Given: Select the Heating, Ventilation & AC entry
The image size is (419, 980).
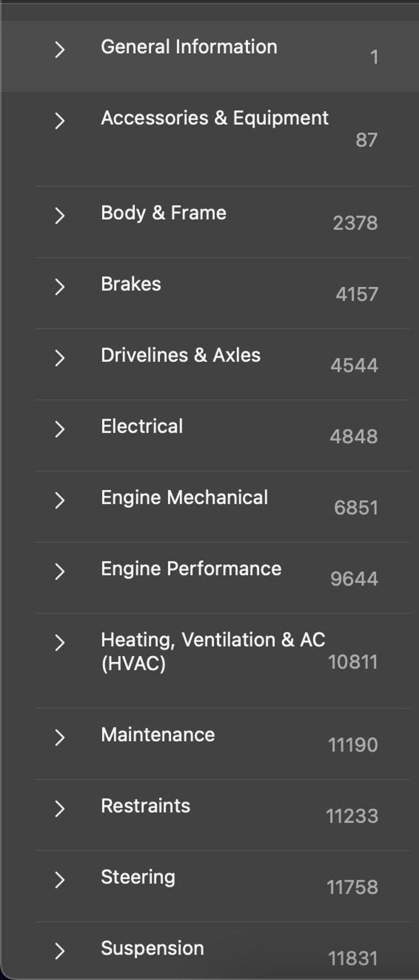Looking at the screenshot, I should tap(213, 651).
